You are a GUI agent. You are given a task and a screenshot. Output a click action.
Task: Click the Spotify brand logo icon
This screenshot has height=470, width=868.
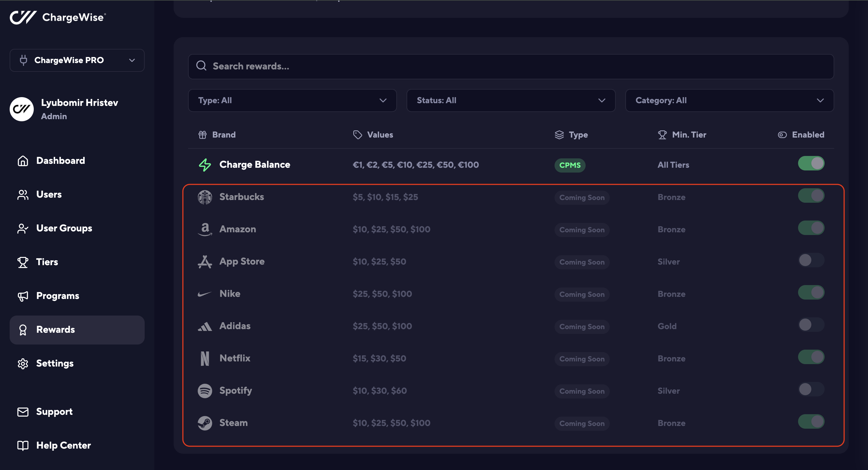pyautogui.click(x=205, y=391)
